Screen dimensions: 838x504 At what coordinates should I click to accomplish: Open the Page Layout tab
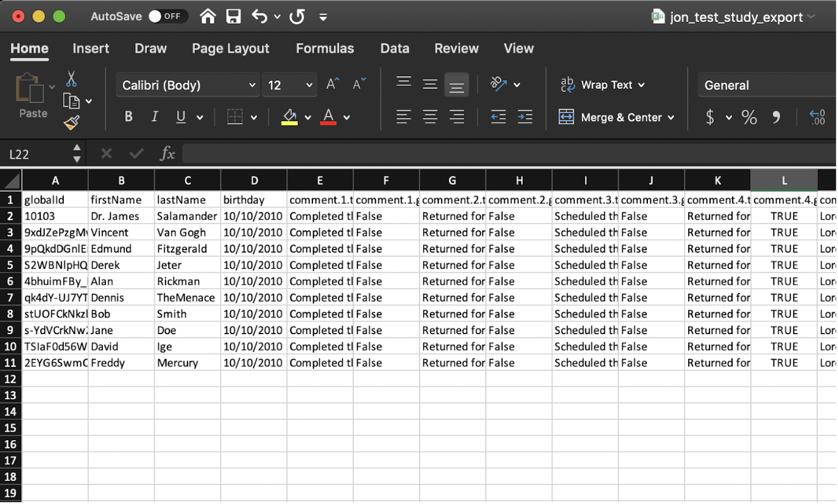pos(230,49)
